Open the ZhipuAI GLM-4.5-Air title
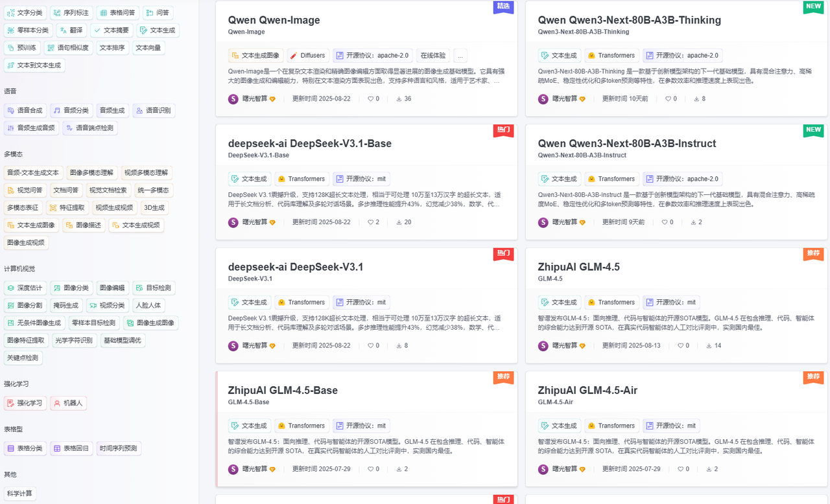This screenshot has width=830, height=504. point(587,390)
